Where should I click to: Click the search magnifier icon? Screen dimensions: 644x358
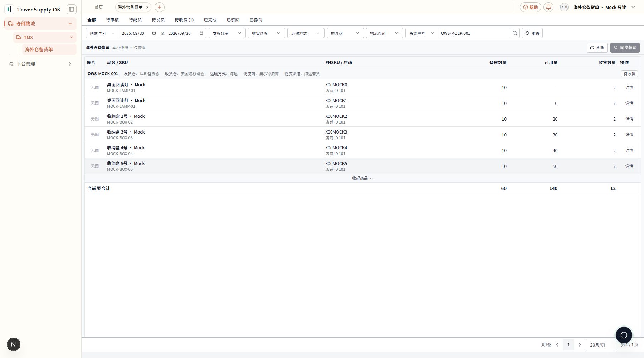coord(515,33)
